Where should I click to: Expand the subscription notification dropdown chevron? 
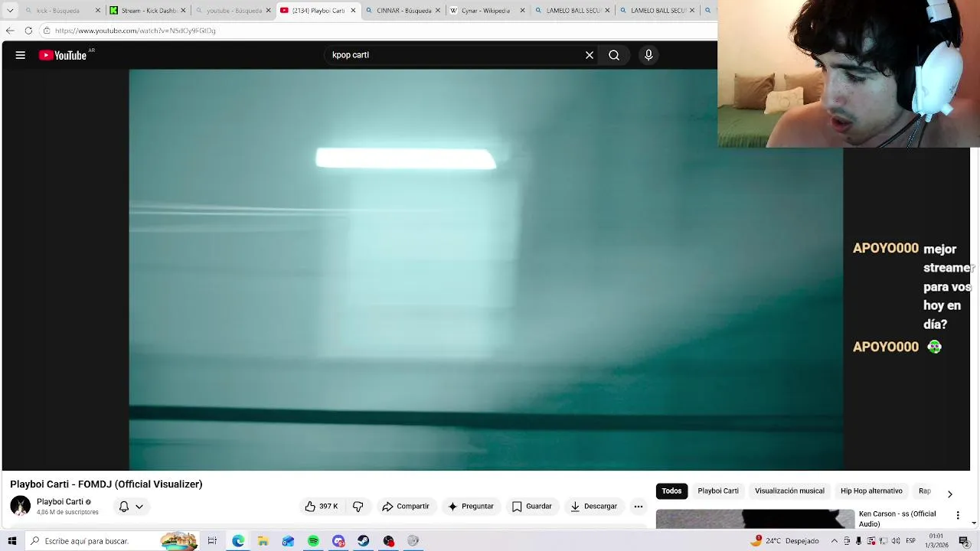[139, 507]
